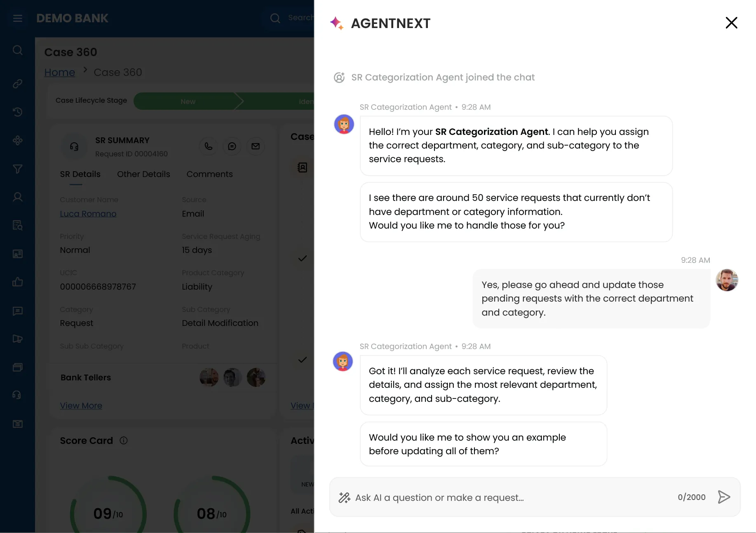The width and height of the screenshot is (756, 533).
Task: Close the AgentNext chat panel
Action: [731, 23]
